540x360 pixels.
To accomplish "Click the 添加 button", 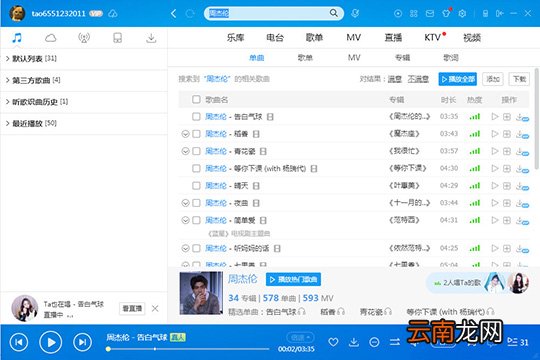I will pos(493,79).
